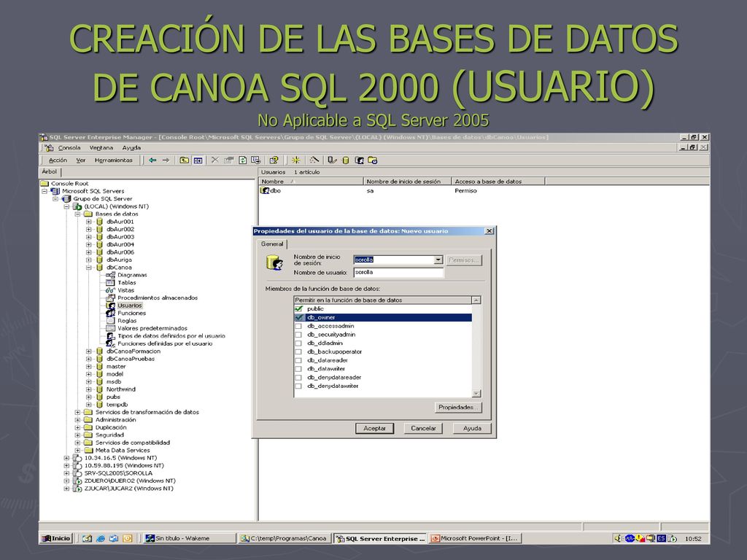Click the Inicio start button
This screenshot has width=747, height=560.
click(56, 538)
